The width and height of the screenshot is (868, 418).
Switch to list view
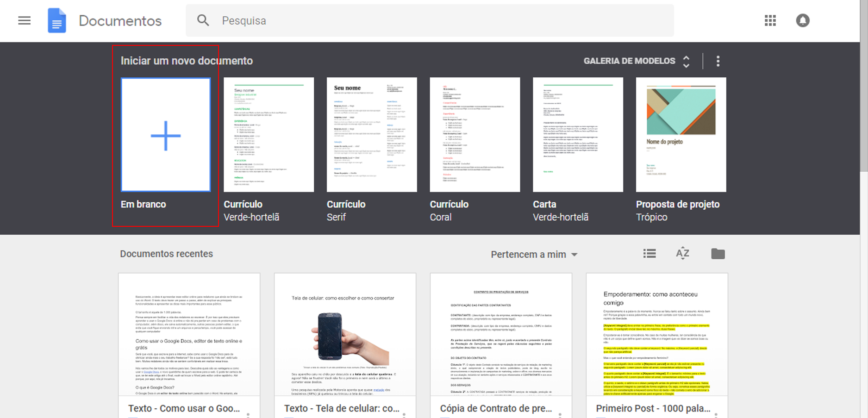(649, 254)
